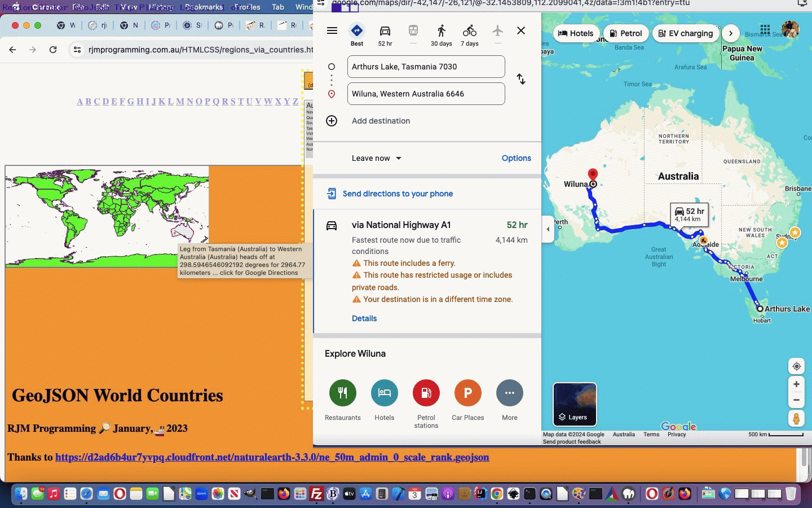Edit starting point Arthurs Lake, Tasmania field
Viewport: 812px width, 508px height.
[x=426, y=67]
